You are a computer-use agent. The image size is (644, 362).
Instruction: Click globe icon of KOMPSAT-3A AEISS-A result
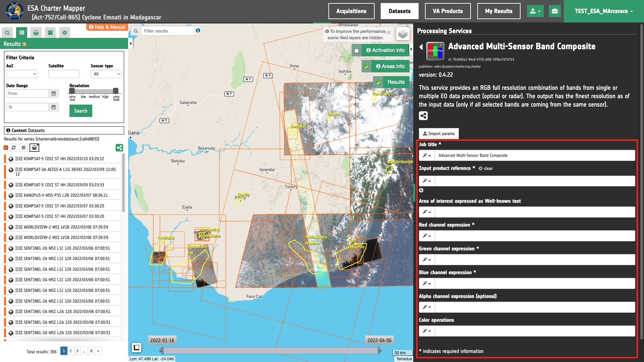coord(11,170)
